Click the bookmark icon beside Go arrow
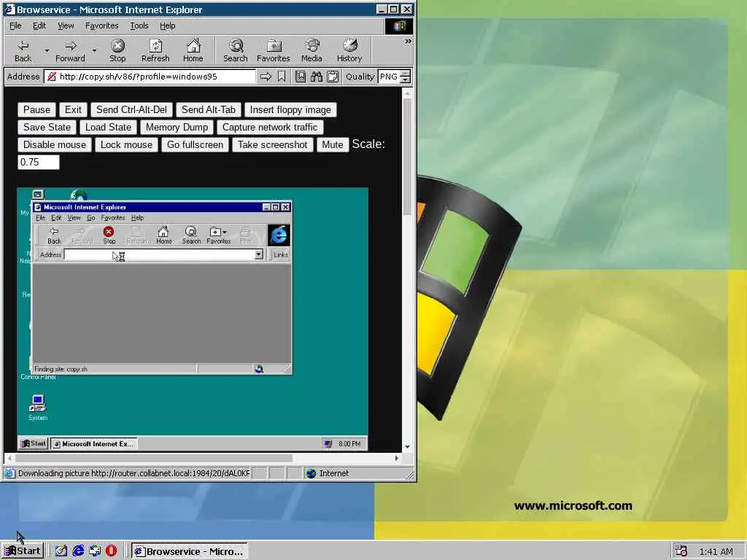This screenshot has height=560, width=747. (x=282, y=76)
